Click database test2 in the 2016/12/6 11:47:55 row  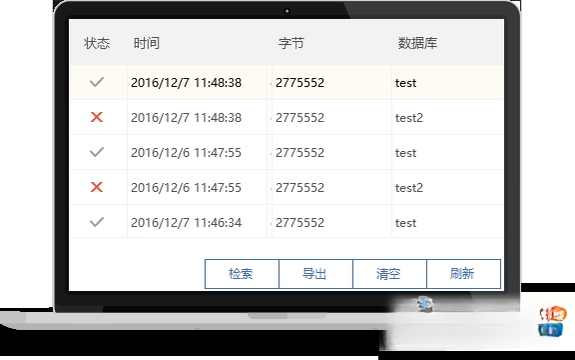409,188
